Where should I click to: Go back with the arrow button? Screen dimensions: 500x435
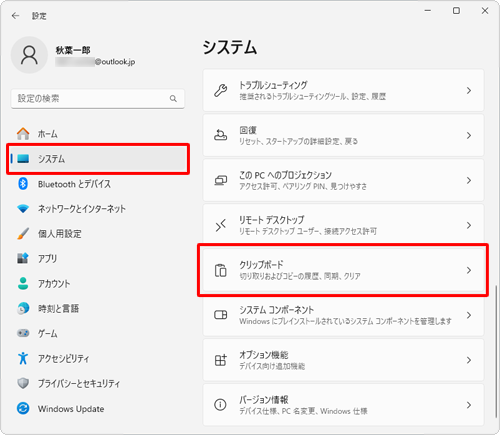(x=15, y=16)
